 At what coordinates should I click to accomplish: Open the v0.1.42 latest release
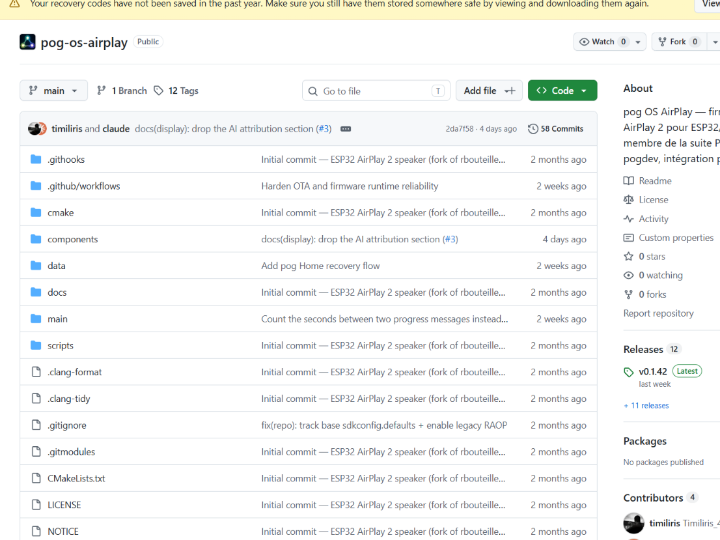click(x=652, y=371)
